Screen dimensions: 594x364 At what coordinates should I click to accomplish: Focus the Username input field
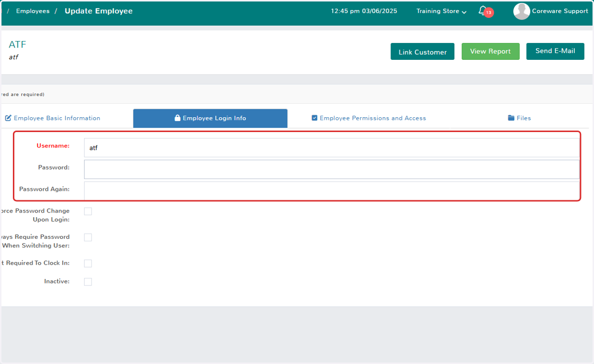click(x=332, y=147)
